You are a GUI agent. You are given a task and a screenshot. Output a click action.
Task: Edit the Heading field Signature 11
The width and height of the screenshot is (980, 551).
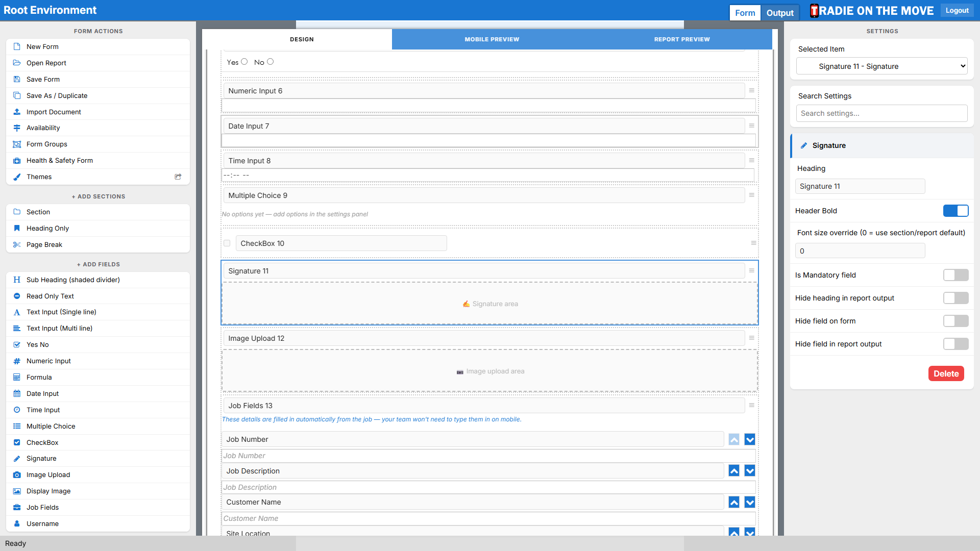pos(860,186)
